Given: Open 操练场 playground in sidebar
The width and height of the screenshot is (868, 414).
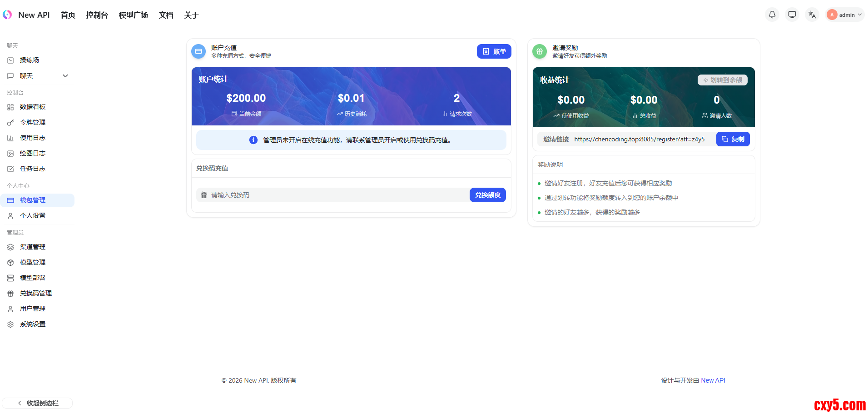Looking at the screenshot, I should [30, 60].
